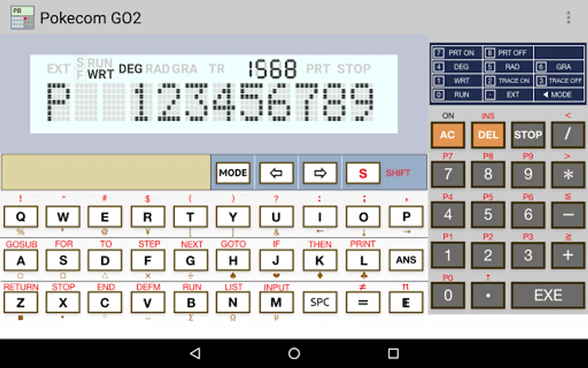
Task: Tap the S key labeled FOR
Action: [63, 260]
